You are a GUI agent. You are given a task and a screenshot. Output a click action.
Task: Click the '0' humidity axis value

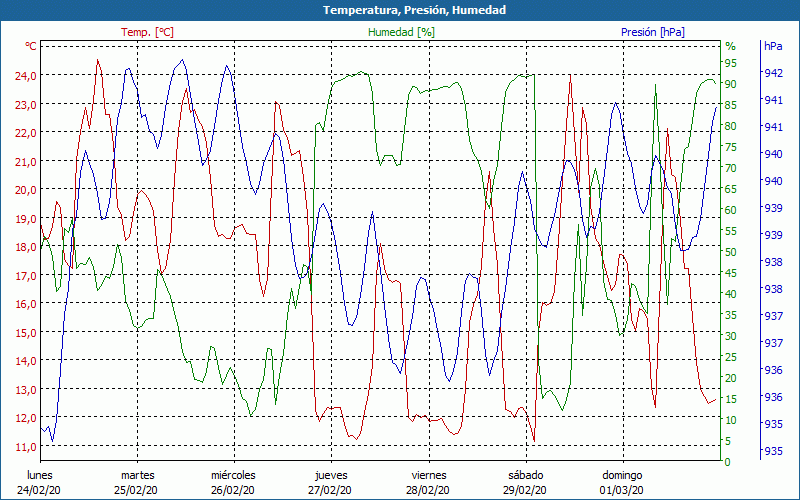tap(728, 462)
